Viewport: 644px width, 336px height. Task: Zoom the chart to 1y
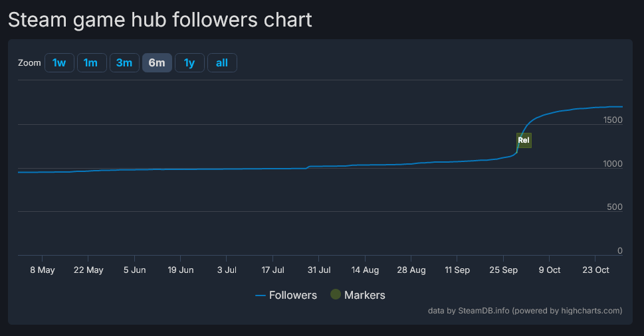tap(189, 63)
